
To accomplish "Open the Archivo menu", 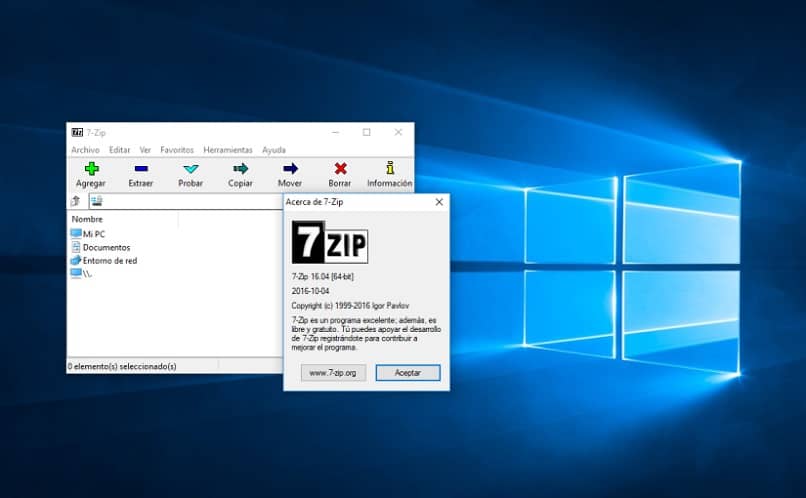I will [x=85, y=150].
